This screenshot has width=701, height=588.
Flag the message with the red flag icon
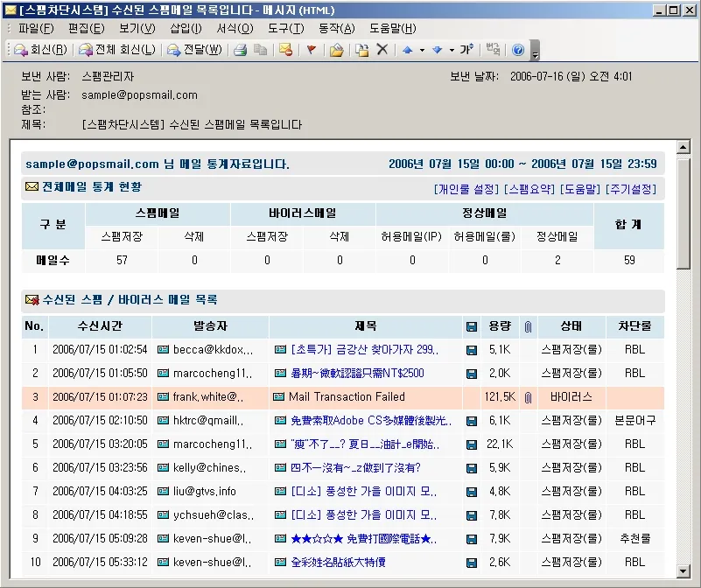click(x=312, y=50)
